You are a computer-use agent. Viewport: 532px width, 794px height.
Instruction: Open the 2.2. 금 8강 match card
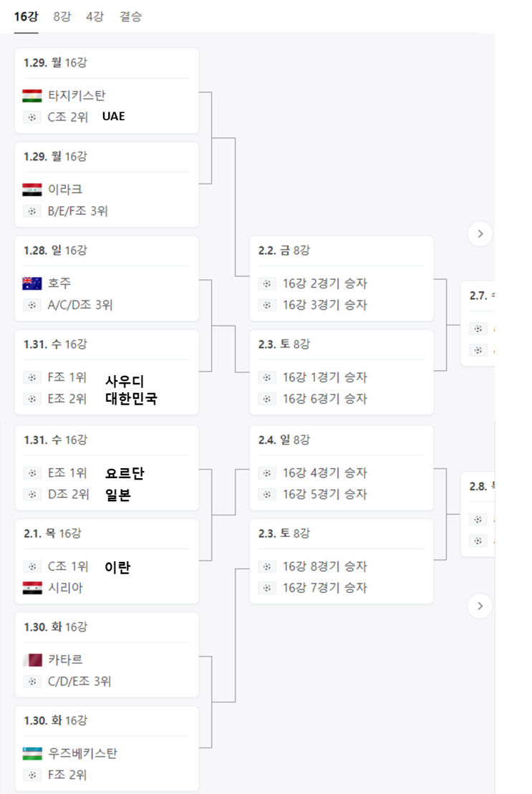point(341,278)
